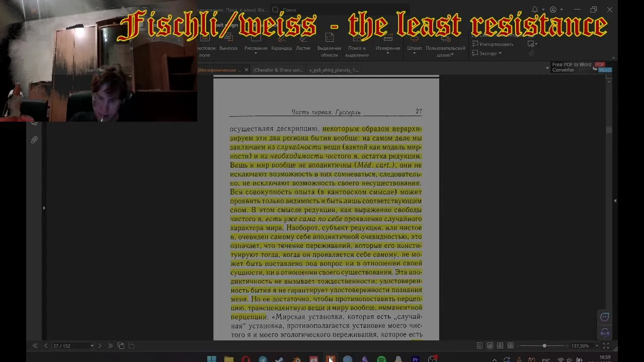Select the Метафизические document tab
This screenshot has width=644, height=362.
pos(219,70)
